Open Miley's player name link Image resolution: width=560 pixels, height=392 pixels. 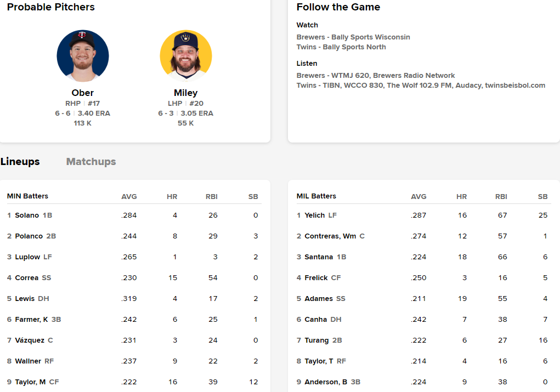(185, 93)
